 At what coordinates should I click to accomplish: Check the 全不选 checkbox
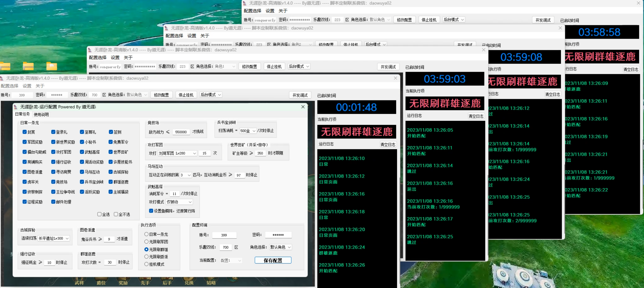coord(116,214)
